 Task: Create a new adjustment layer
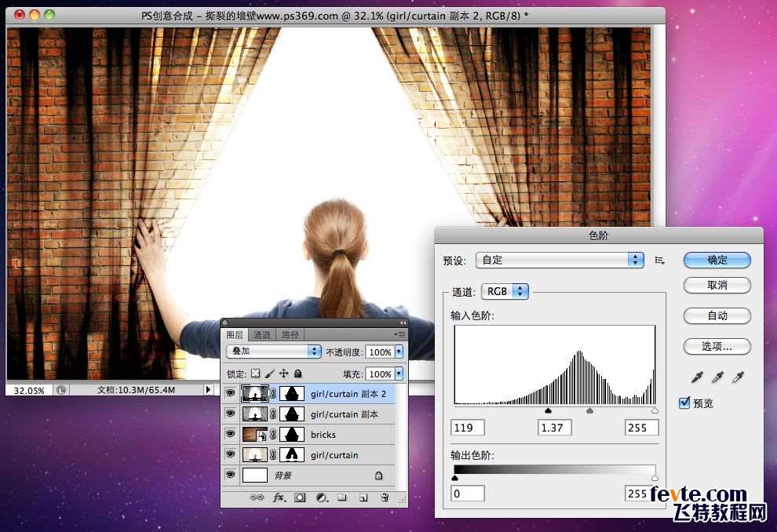tap(322, 497)
